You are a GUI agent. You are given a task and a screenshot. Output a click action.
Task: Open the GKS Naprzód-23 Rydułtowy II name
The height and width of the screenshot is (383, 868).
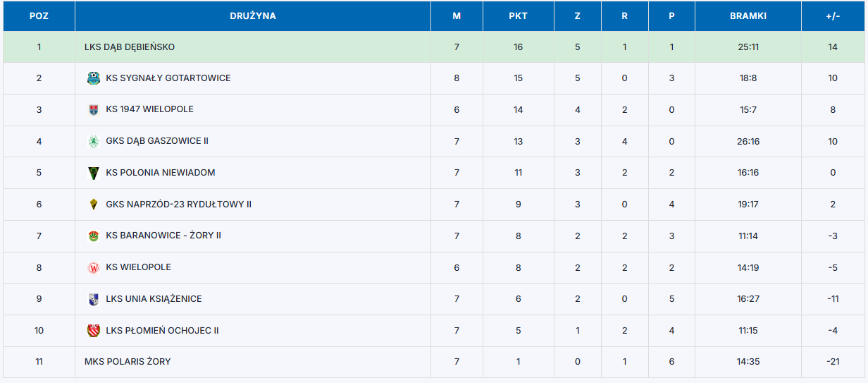[x=179, y=205]
